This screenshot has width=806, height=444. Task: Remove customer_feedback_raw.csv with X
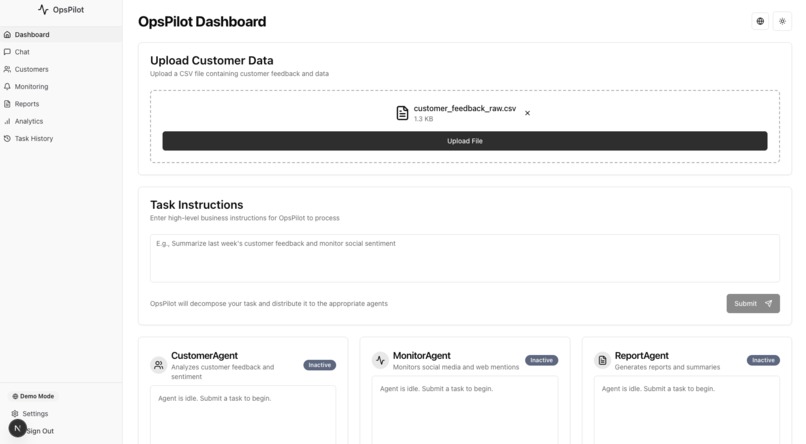coord(527,113)
